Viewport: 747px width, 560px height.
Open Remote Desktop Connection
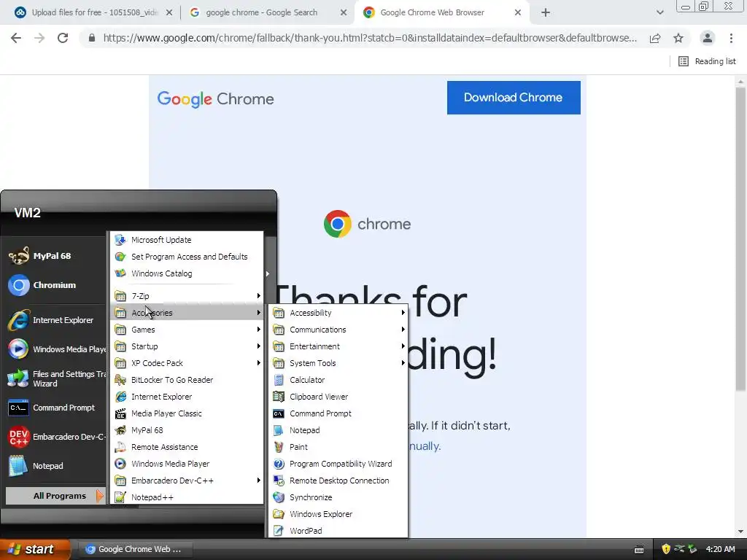click(338, 481)
